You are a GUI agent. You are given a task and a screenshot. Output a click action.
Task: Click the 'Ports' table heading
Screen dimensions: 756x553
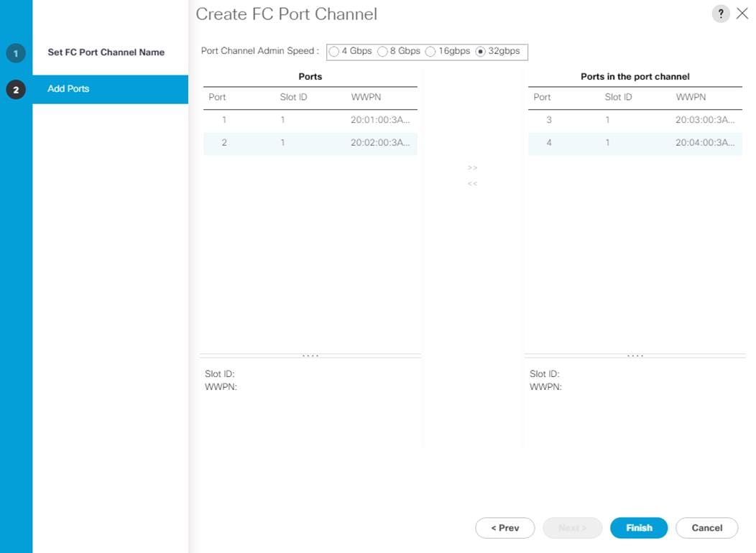(310, 77)
